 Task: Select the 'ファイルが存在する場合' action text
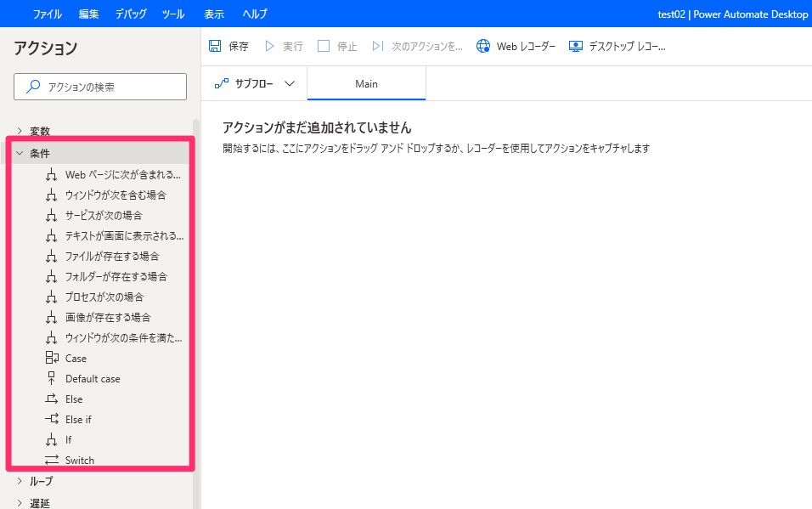112,256
